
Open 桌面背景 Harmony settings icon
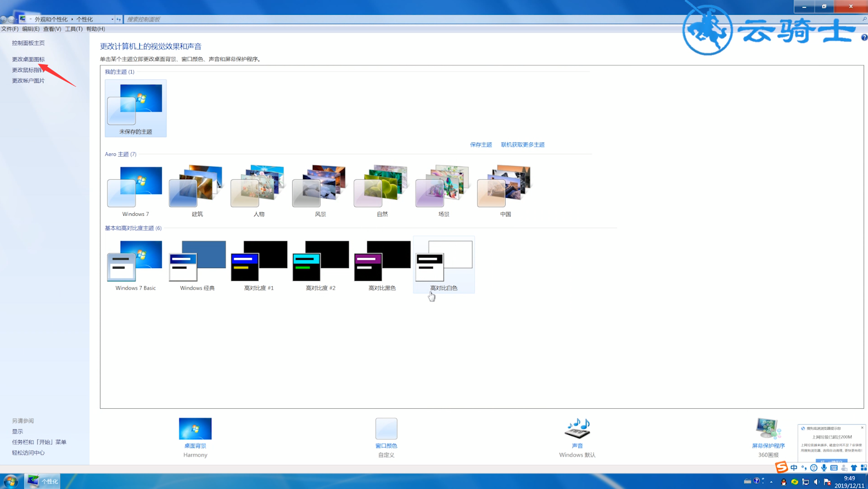pos(195,429)
